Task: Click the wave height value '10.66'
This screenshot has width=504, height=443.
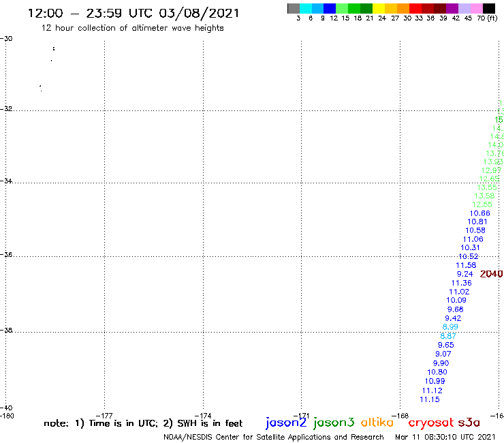Action: coord(480,213)
